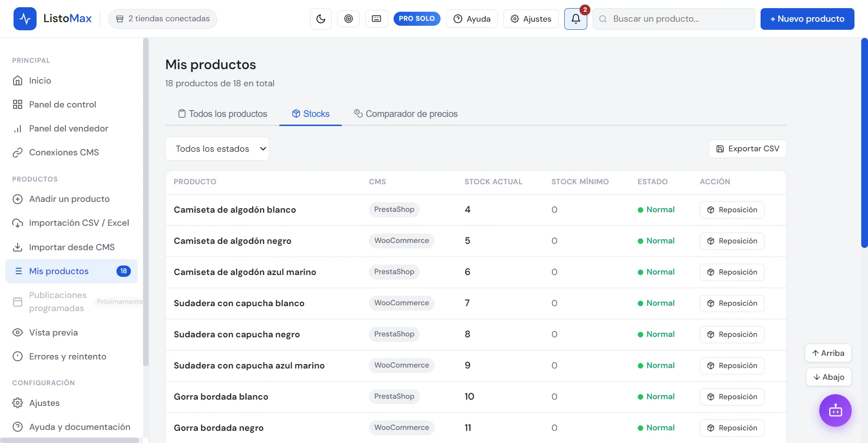Click Reposición for Sudadera con capucha blanco
This screenshot has width=868, height=443.
(x=732, y=303)
